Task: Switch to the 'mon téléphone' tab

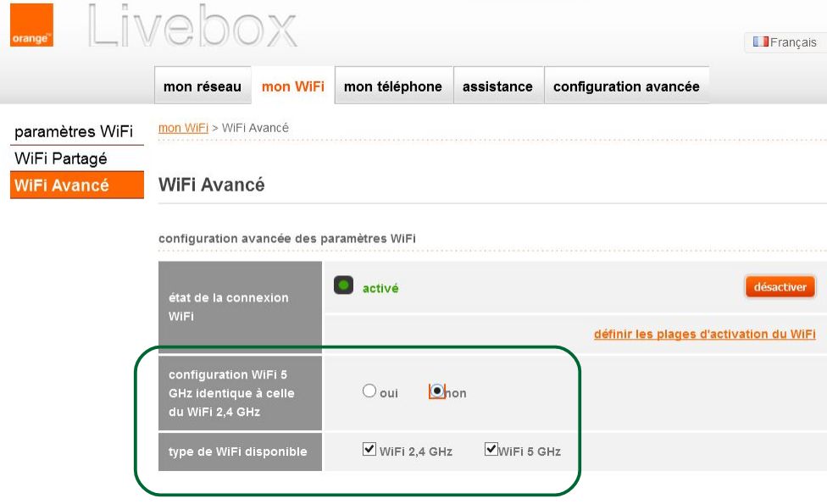Action: tap(393, 86)
